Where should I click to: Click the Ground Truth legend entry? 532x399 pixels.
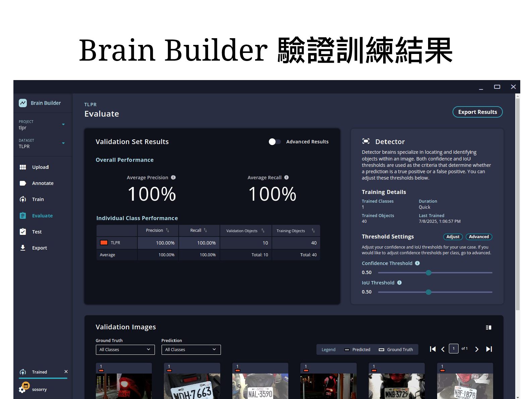pos(396,349)
